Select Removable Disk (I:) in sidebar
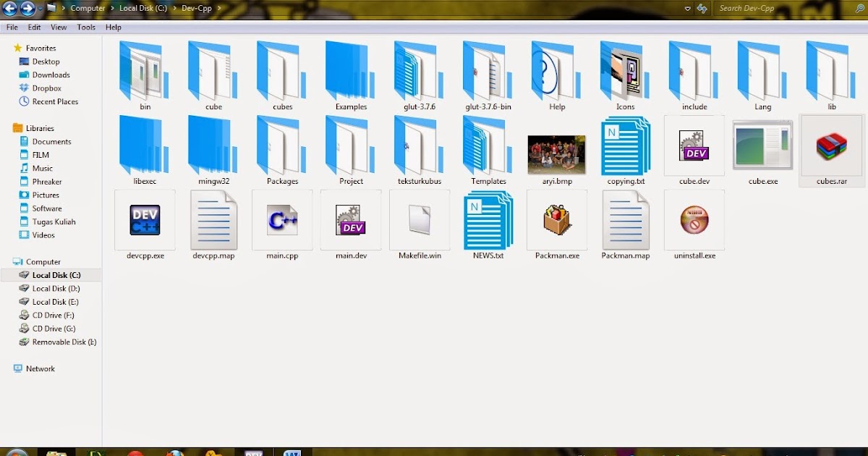 tap(64, 342)
